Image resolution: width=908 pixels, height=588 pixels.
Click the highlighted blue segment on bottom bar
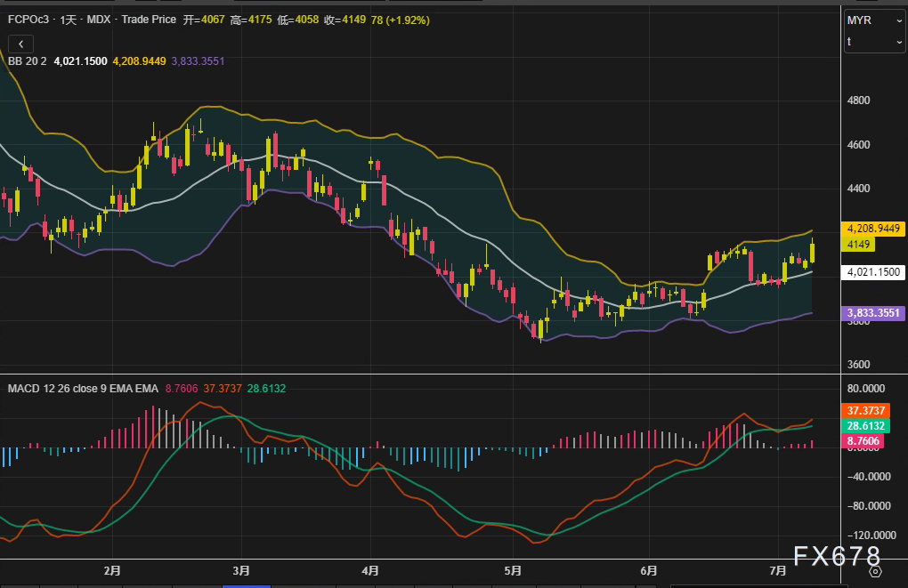[247, 585]
